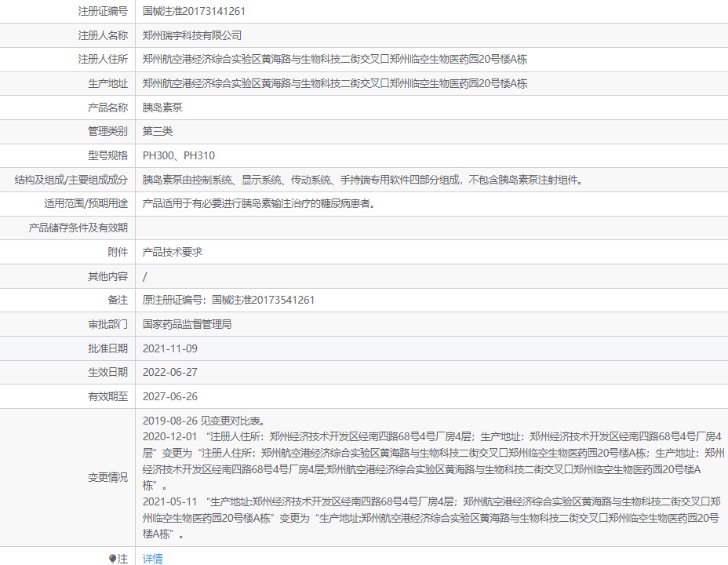Click the address value in 注册人住所 row
The height and width of the screenshot is (565, 728).
tap(335, 60)
